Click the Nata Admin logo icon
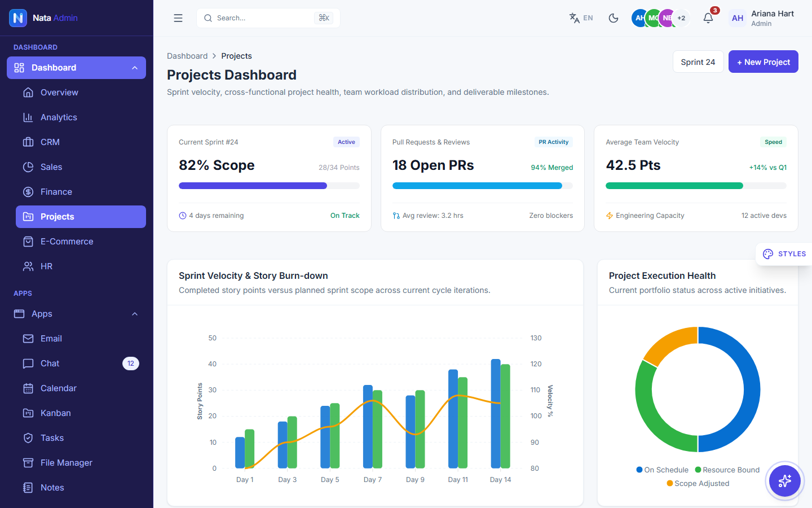 (x=18, y=18)
